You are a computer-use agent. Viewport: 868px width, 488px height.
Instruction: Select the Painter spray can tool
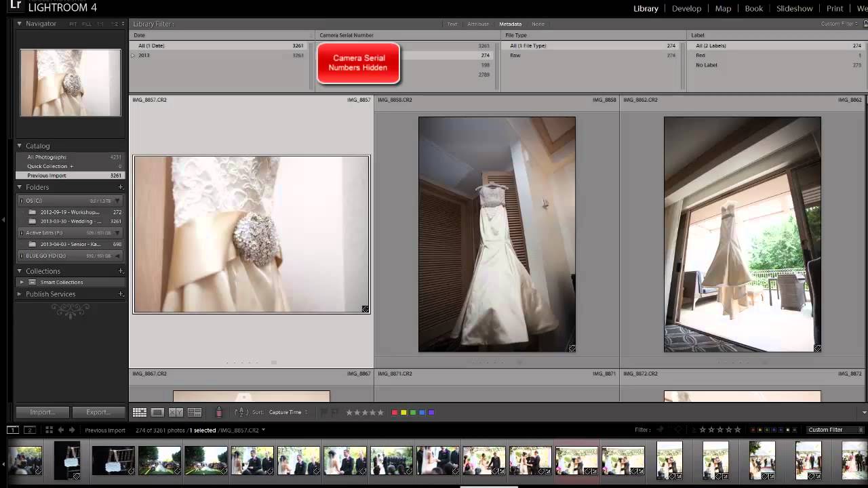click(x=218, y=412)
